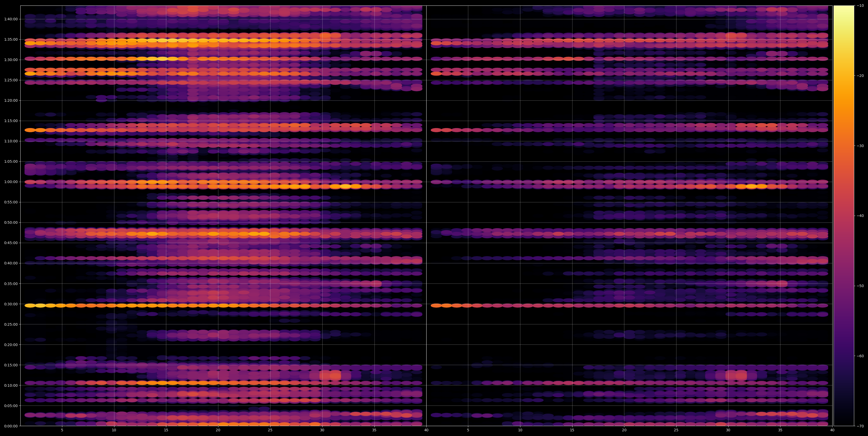Viewport: 868px width, 436px height.
Task: Select the 0:40:00 time label
Action: point(11,263)
